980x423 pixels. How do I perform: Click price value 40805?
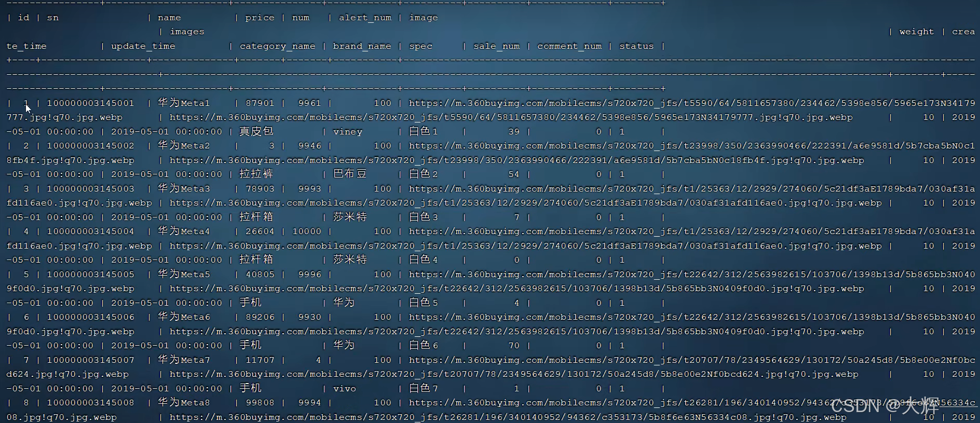(x=260, y=275)
